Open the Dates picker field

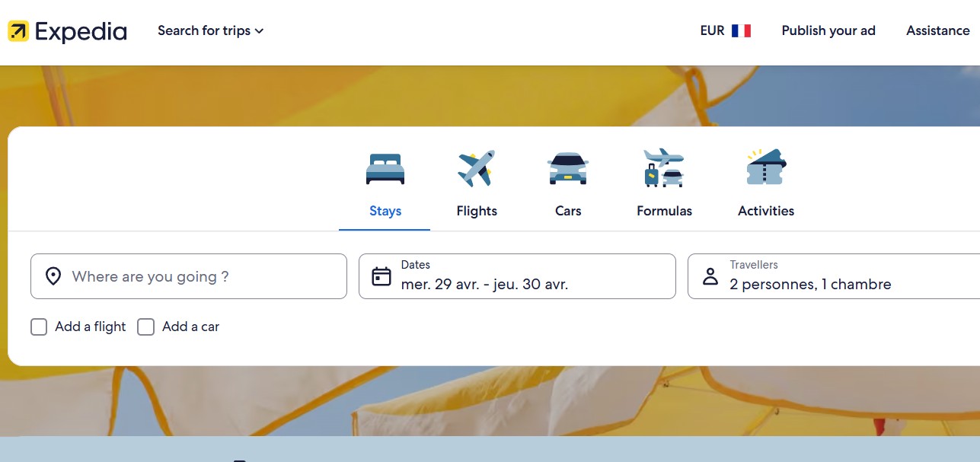click(517, 276)
